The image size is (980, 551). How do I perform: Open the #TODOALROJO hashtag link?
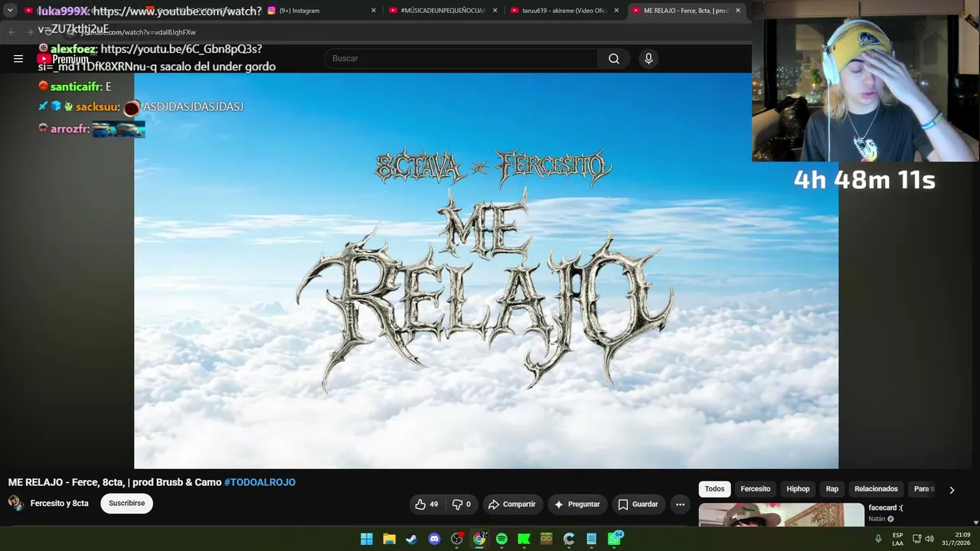pyautogui.click(x=260, y=482)
